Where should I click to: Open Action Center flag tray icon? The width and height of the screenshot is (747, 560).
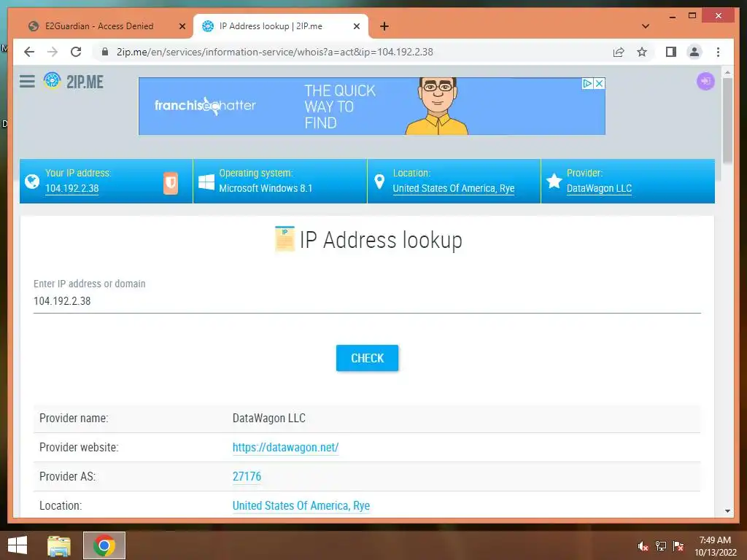678,546
